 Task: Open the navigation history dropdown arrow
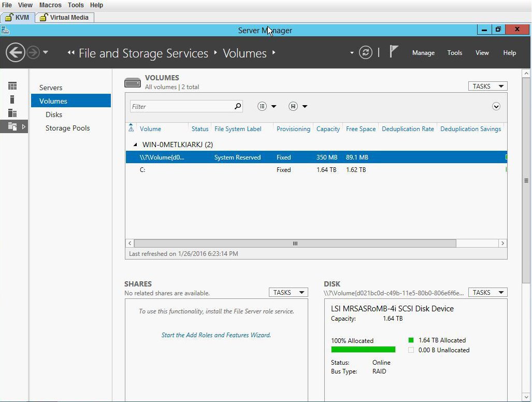click(46, 53)
